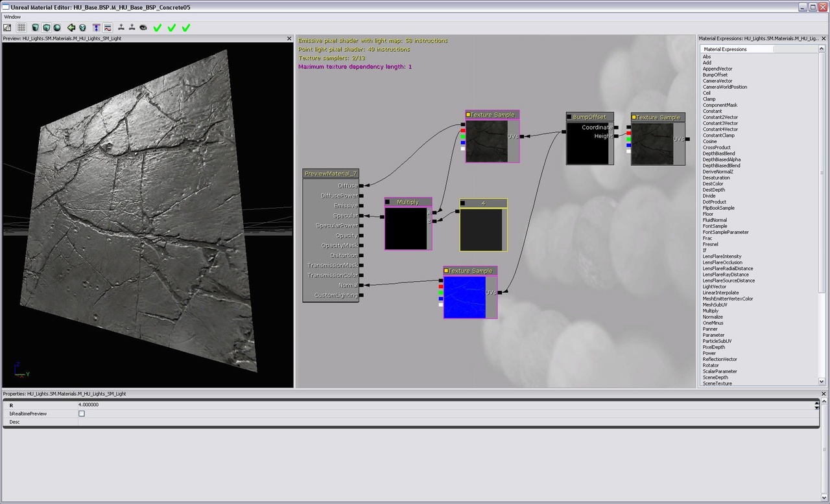This screenshot has height=504, width=830.
Task: Open the Window menu
Action: pos(12,16)
